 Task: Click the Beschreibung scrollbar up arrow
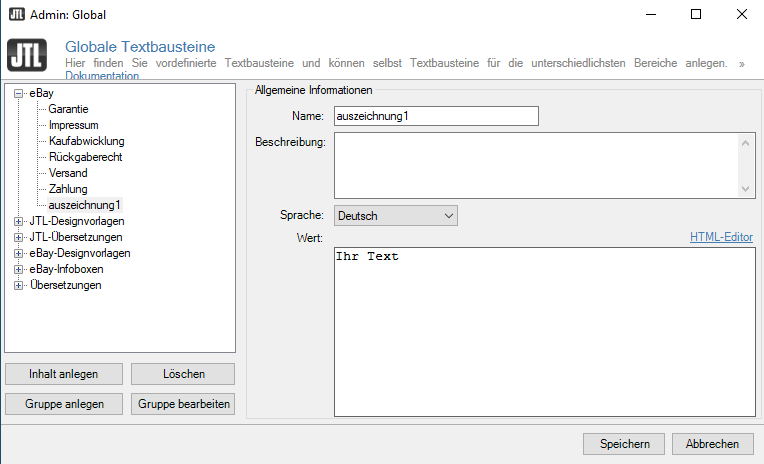click(x=745, y=143)
